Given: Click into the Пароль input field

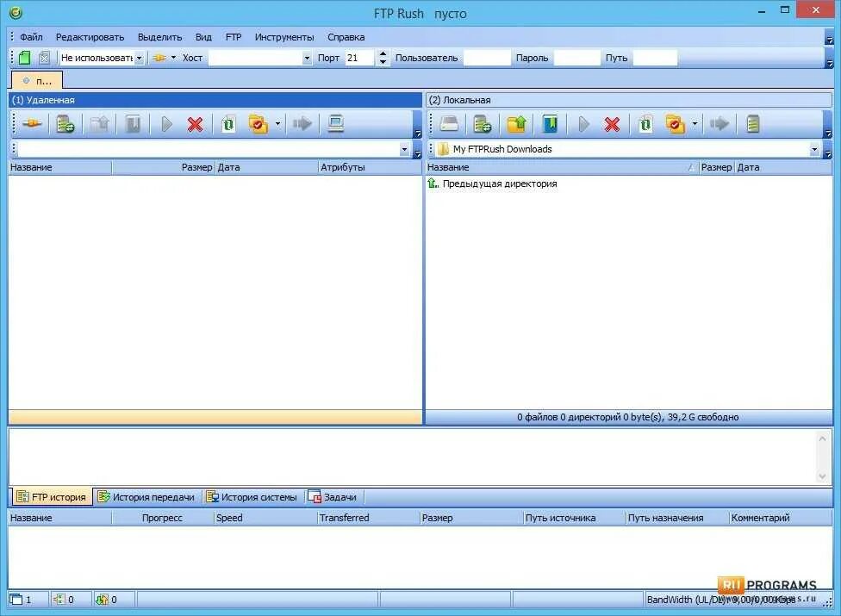Looking at the screenshot, I should coord(576,58).
